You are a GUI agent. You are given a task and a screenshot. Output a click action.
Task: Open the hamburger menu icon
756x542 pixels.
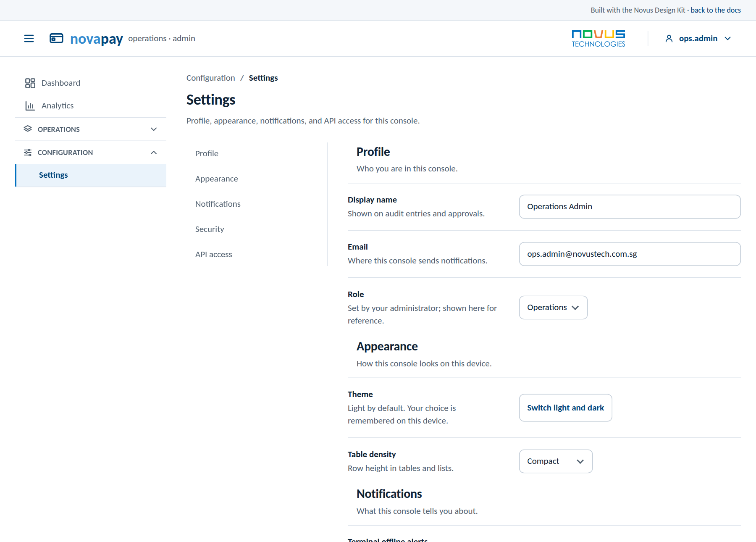point(29,39)
